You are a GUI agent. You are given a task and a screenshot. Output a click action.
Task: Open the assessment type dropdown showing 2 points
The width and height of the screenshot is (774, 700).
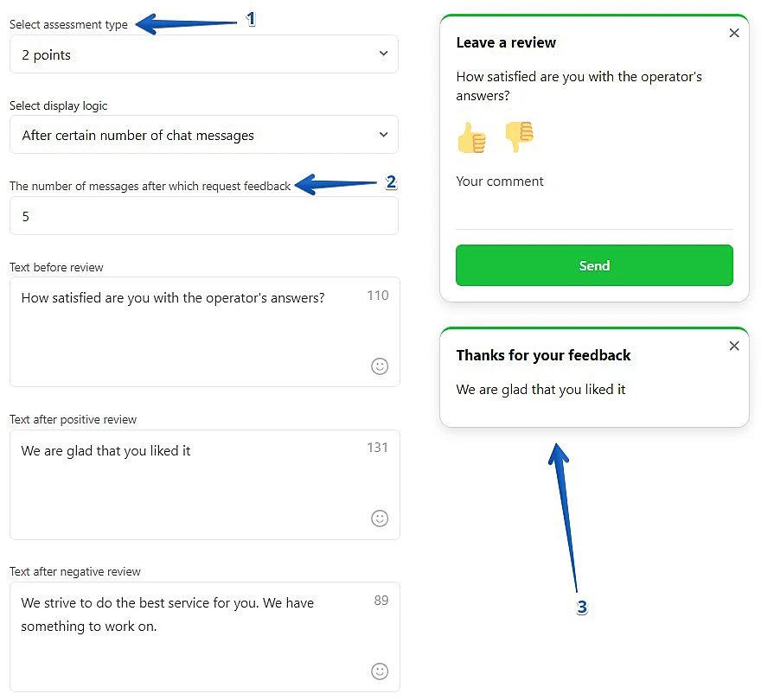click(203, 54)
